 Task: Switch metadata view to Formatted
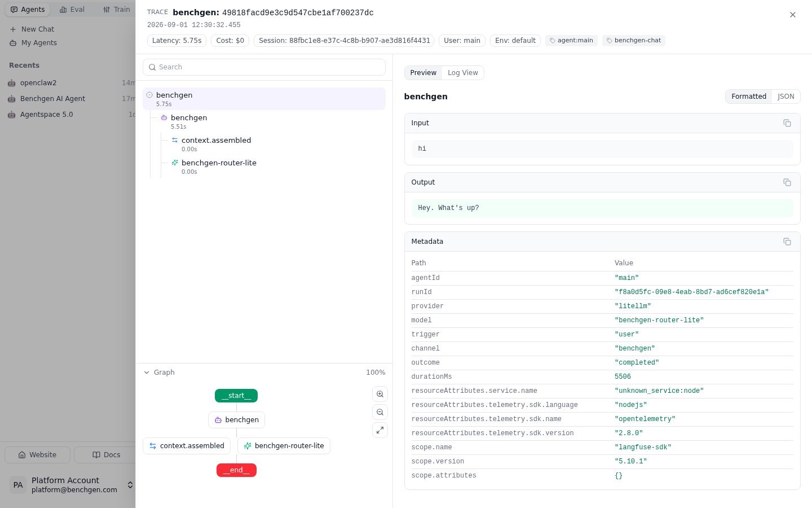coord(749,97)
